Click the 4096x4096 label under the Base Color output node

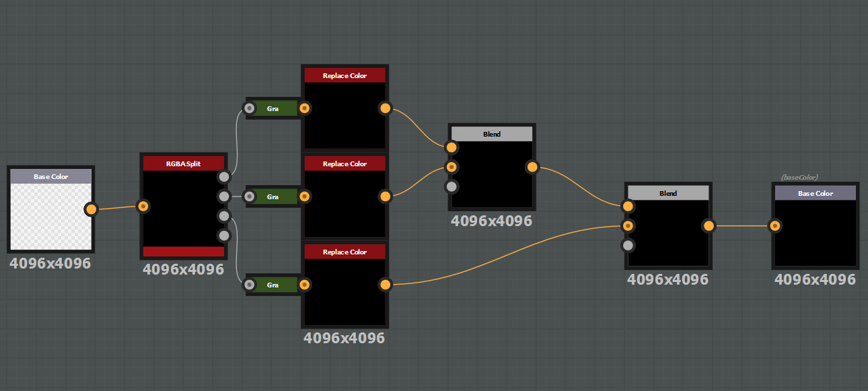pos(816,279)
